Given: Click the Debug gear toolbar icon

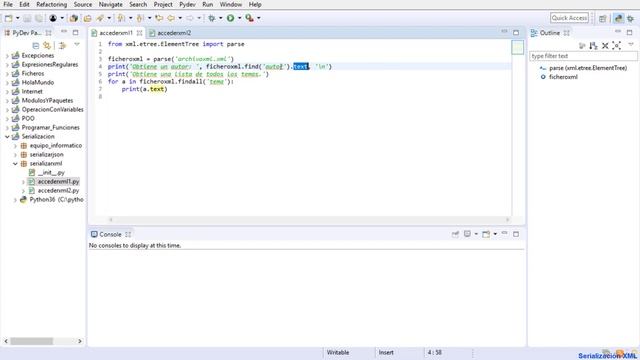Looking at the screenshot, I should click(211, 18).
